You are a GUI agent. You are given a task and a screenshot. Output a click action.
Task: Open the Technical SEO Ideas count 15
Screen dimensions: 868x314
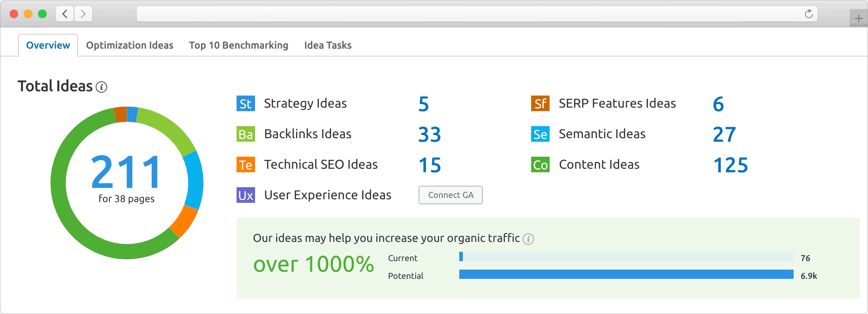click(x=430, y=165)
